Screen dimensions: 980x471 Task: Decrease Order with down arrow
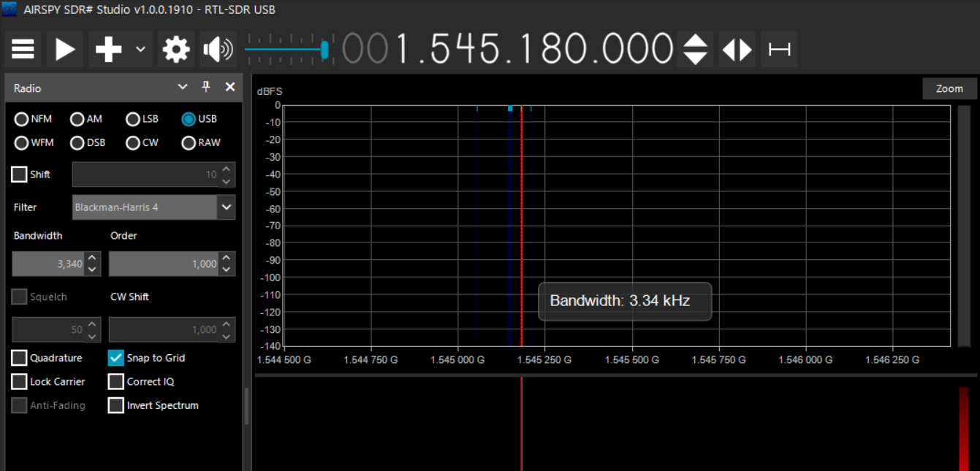point(227,270)
